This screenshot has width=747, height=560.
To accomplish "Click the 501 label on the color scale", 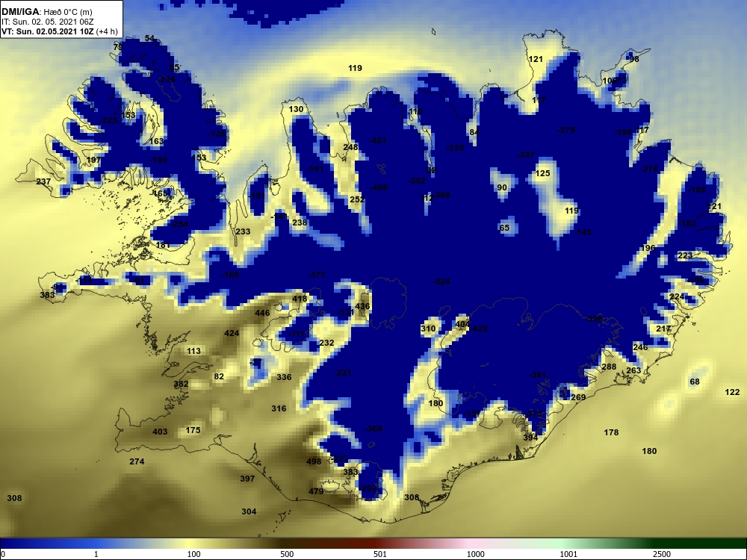I will pyautogui.click(x=379, y=554).
